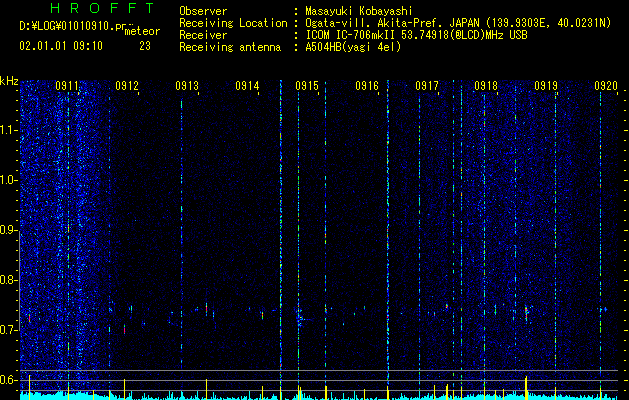Click frequency axis label 0.6
629x400 pixels.
(x=9, y=380)
